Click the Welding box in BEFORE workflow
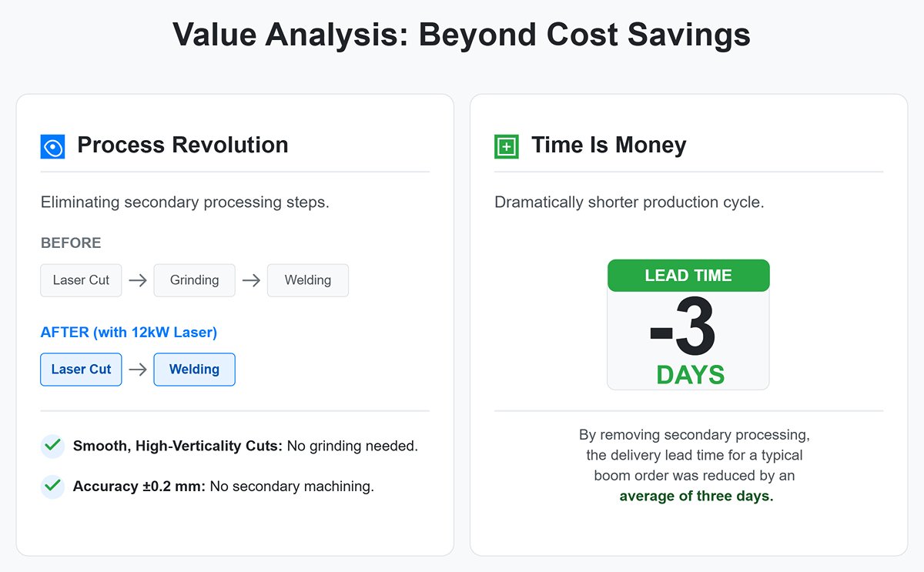 307,280
